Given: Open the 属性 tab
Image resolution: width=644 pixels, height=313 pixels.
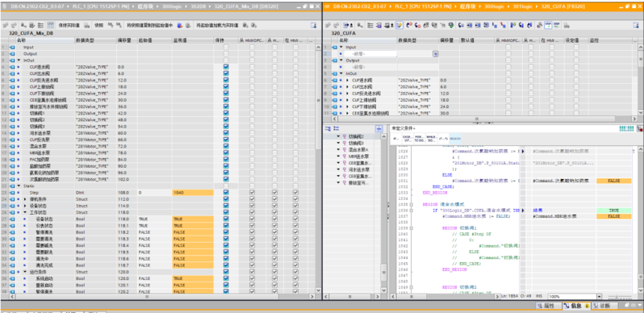Looking at the screenshot, I should (x=549, y=306).
